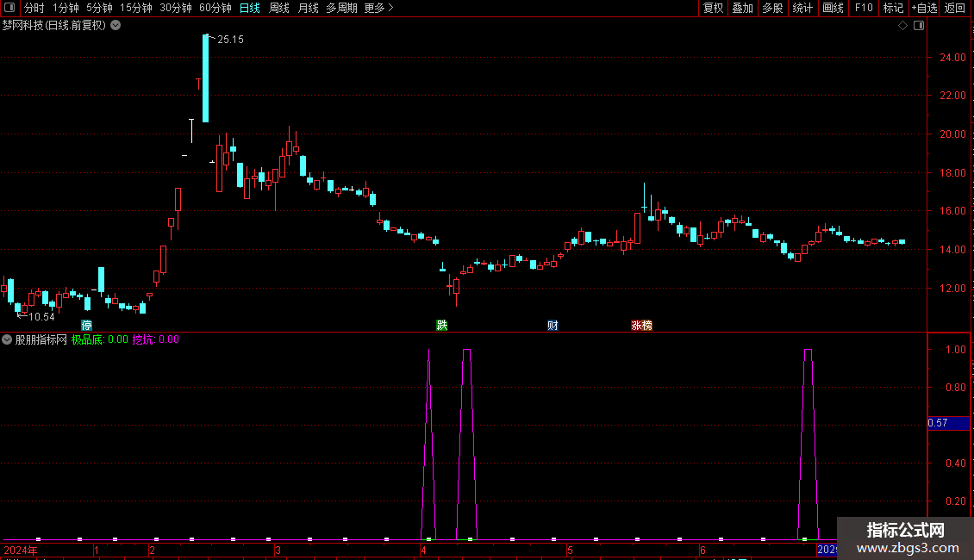This screenshot has height=560, width=974.
Task: Expand dropdown beside 梦网科技 title
Action: pyautogui.click(x=116, y=26)
